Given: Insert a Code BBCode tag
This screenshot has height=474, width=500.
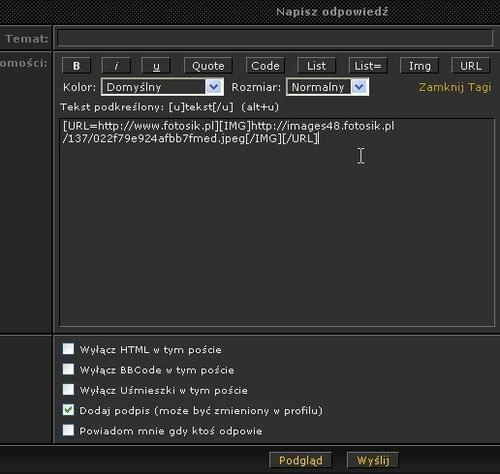Looking at the screenshot, I should coord(265,66).
